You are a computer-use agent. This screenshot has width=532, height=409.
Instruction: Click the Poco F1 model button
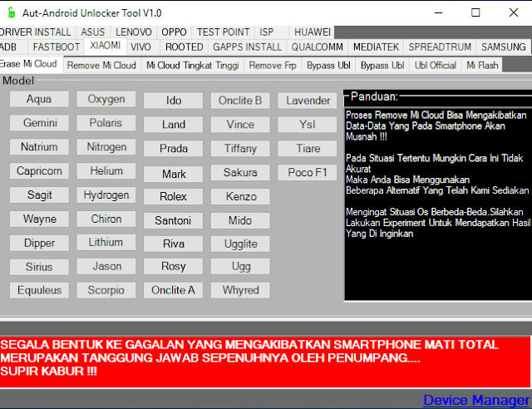pyautogui.click(x=308, y=172)
